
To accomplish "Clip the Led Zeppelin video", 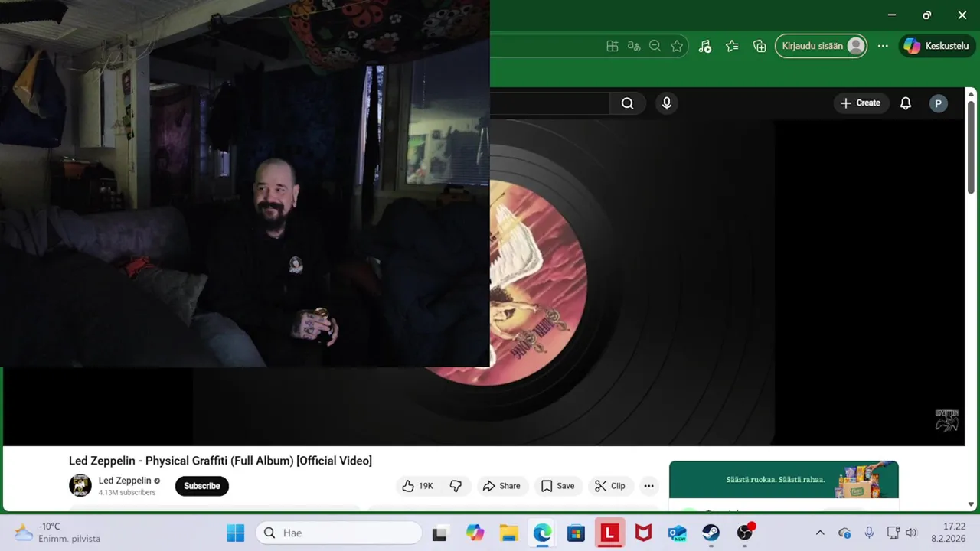I will click(610, 486).
